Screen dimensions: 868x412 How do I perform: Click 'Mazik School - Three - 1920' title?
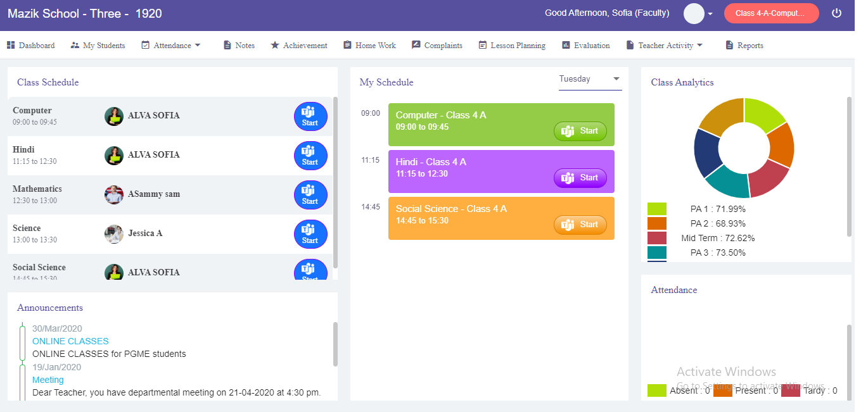pyautogui.click(x=85, y=13)
